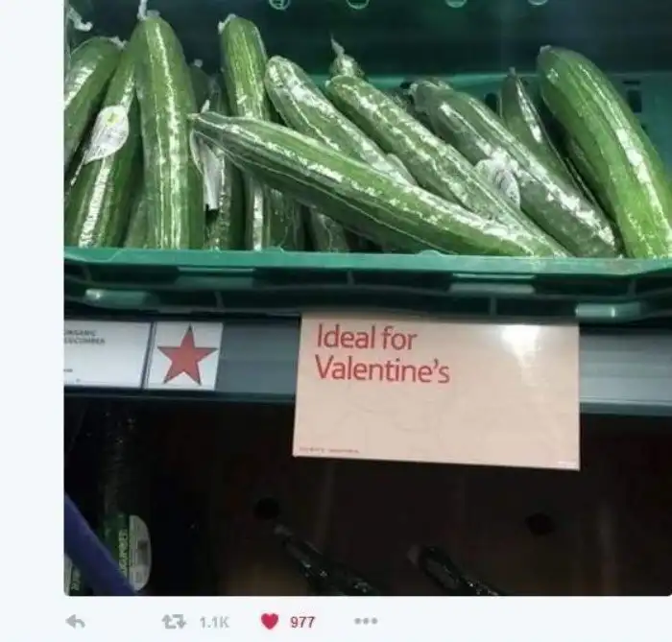Click the large cucumber at far right
This screenshot has width=672, height=642.
tap(605, 152)
